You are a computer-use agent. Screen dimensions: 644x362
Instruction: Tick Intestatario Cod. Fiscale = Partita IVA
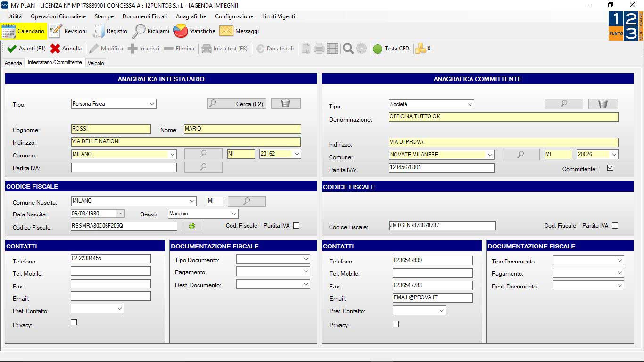(296, 226)
